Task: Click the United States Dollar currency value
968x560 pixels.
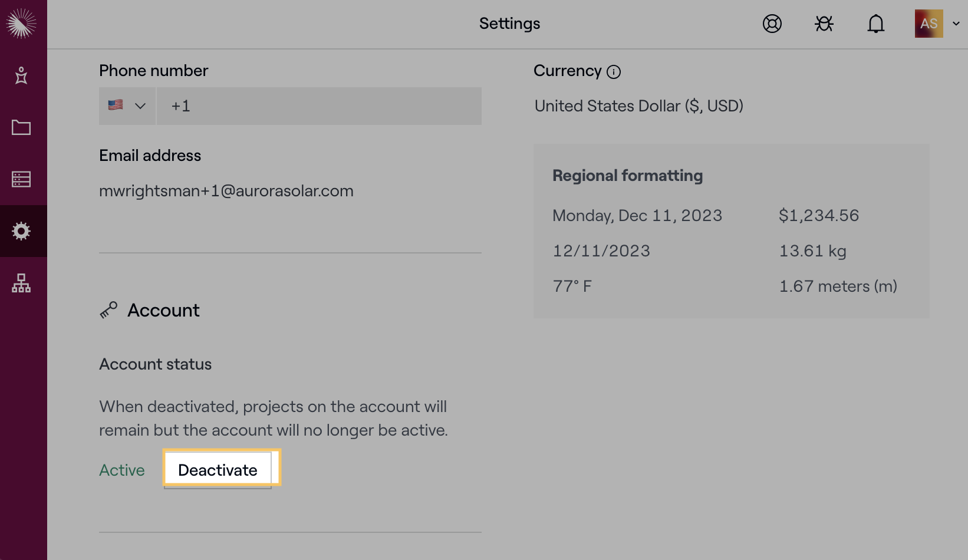Action: [638, 106]
